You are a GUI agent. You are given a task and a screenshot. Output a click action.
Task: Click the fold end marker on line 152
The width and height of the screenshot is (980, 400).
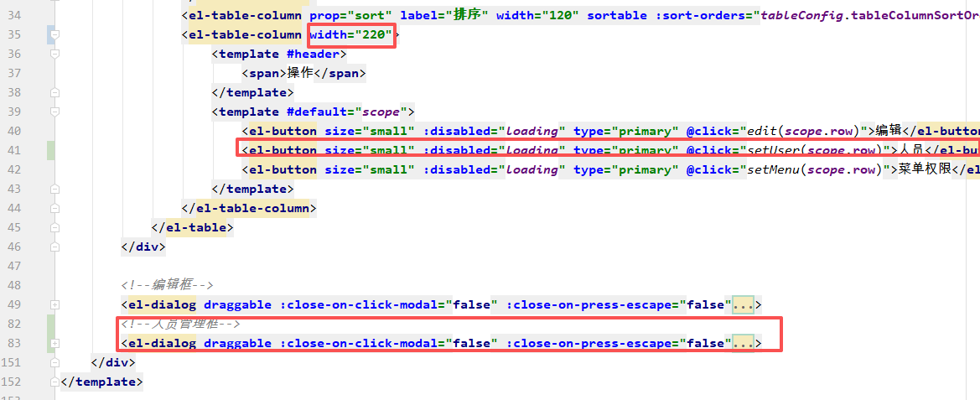click(55, 382)
